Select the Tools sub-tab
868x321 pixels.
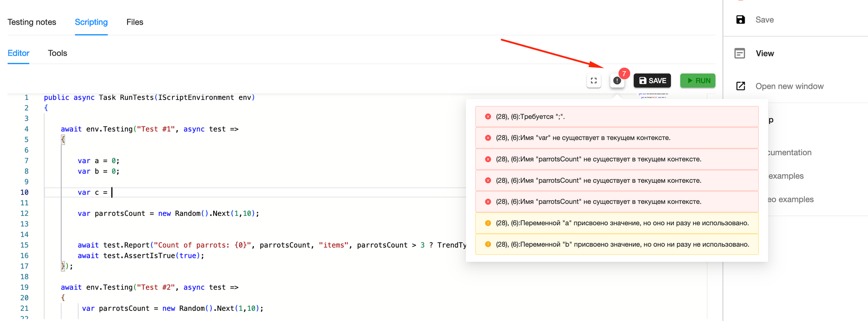coord(57,53)
